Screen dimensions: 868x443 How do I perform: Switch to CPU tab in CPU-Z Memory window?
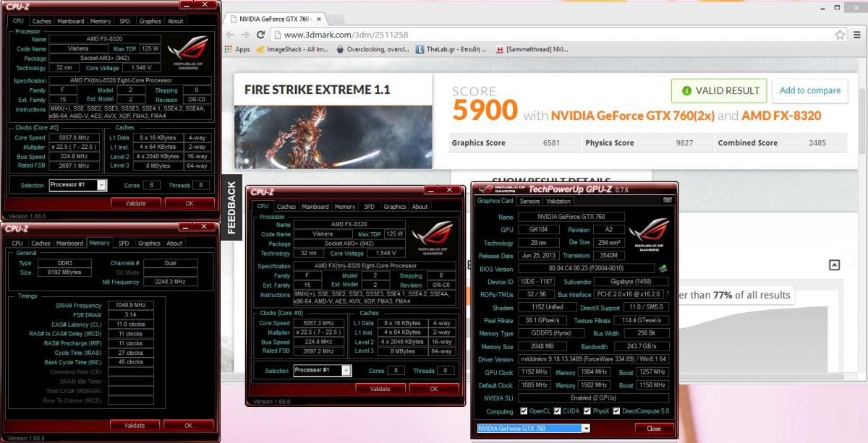17,243
